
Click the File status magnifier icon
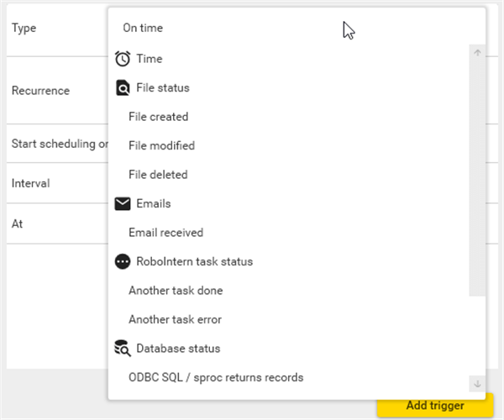click(x=123, y=88)
